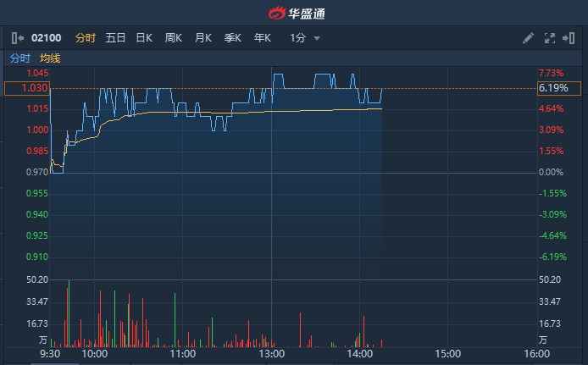Click the 1.015 price axis label
Viewport: 588px width, 365px height.
(37, 108)
